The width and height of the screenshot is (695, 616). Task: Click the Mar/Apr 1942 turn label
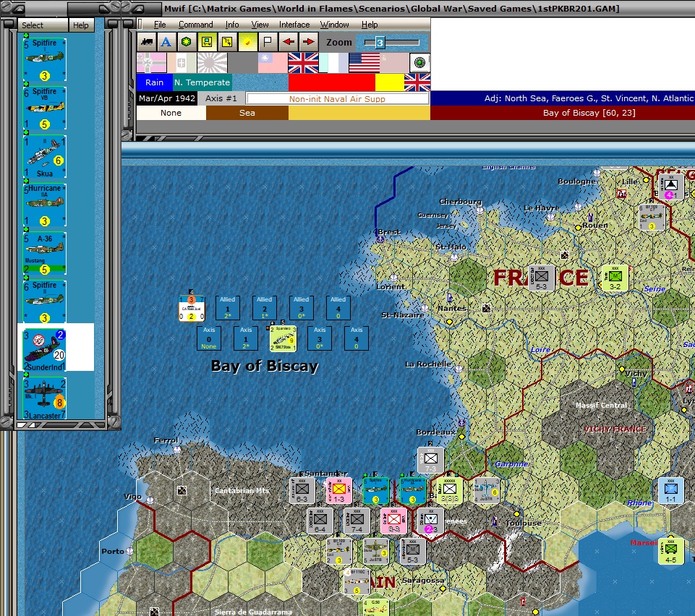click(166, 98)
